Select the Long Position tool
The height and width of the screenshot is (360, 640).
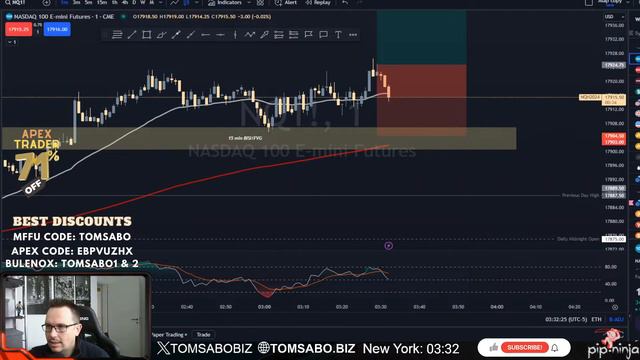pyautogui.click(x=279, y=35)
